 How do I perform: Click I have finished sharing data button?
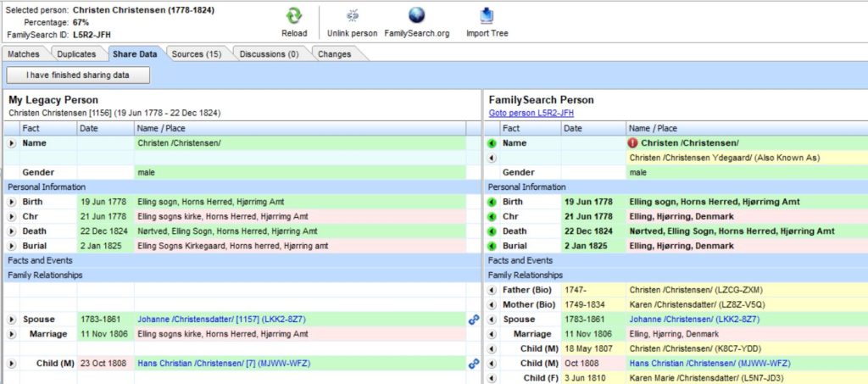pyautogui.click(x=78, y=75)
